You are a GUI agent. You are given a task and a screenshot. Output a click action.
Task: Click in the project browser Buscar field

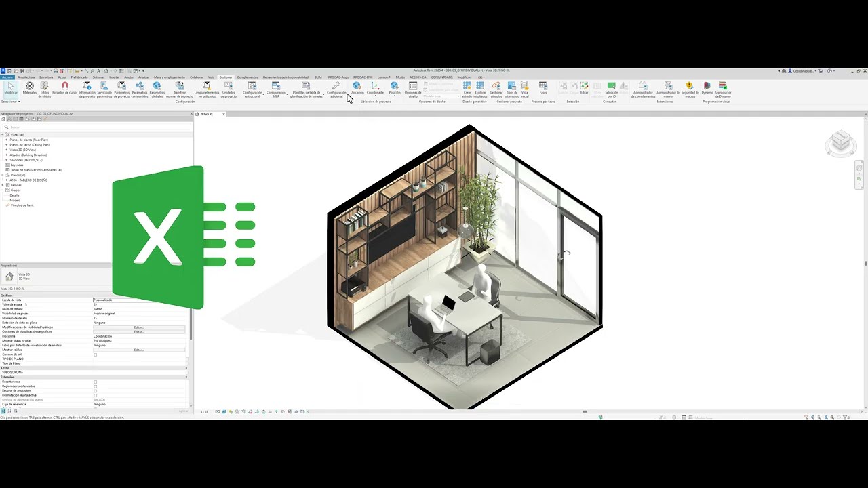pos(95,127)
